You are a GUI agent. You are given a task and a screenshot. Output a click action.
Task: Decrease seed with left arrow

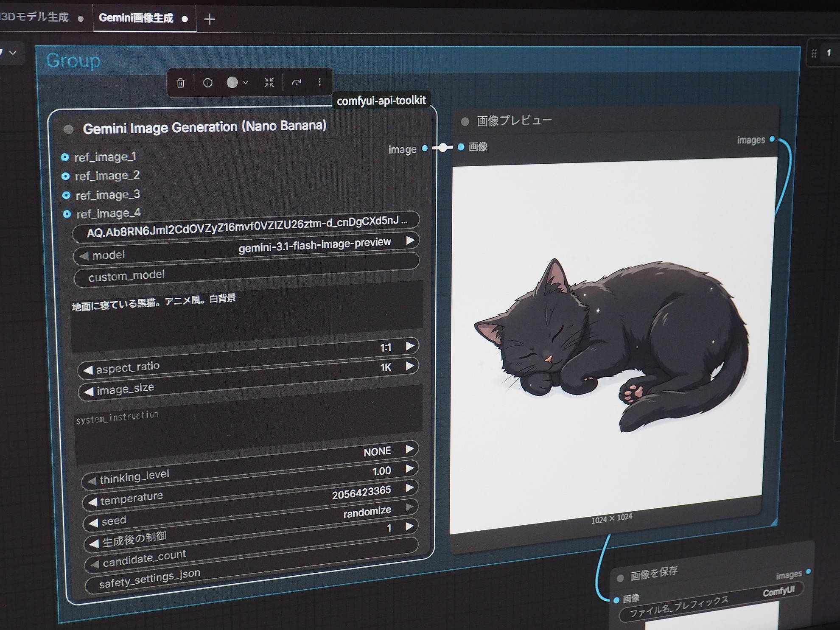pyautogui.click(x=93, y=523)
